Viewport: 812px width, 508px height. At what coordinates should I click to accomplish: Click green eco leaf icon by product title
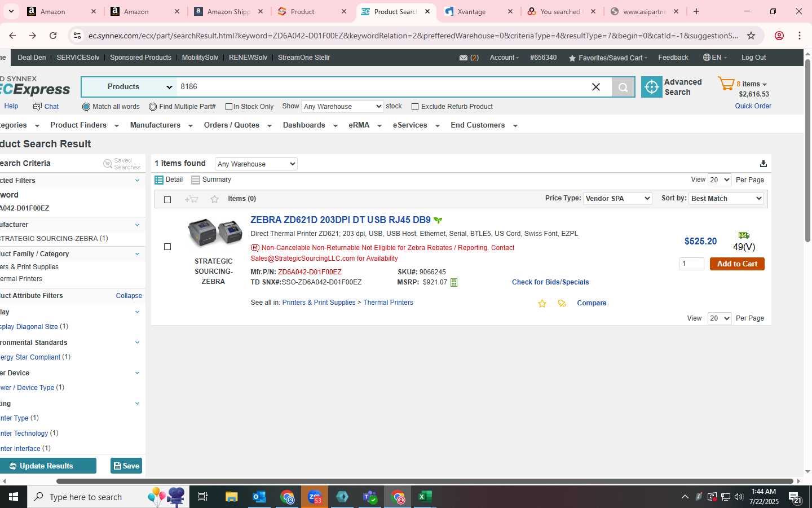tap(438, 221)
